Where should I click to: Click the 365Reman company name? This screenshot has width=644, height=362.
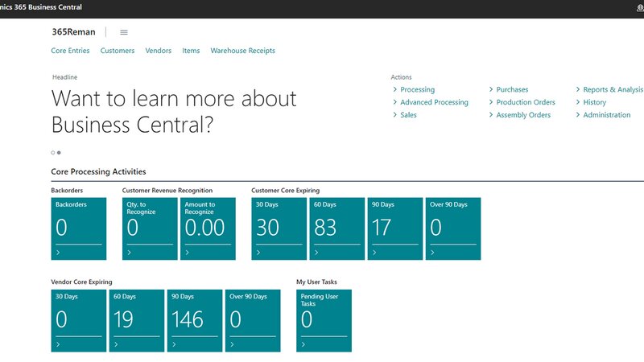coord(73,32)
